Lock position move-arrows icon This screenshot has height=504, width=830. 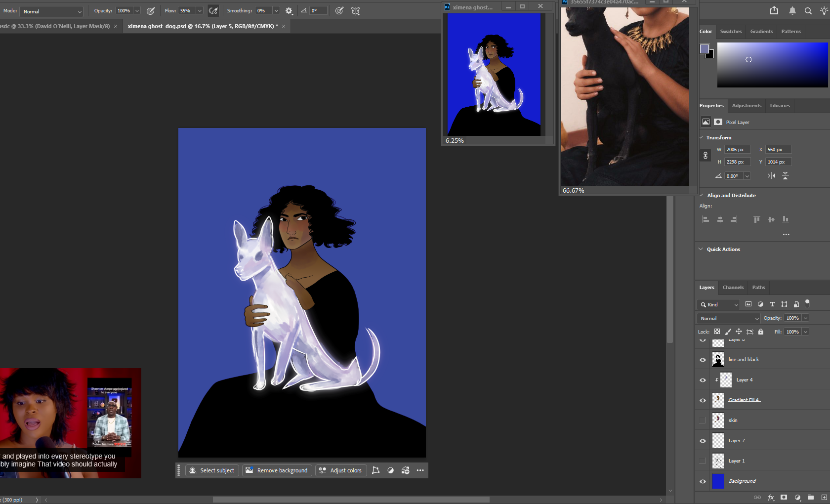[x=739, y=332]
